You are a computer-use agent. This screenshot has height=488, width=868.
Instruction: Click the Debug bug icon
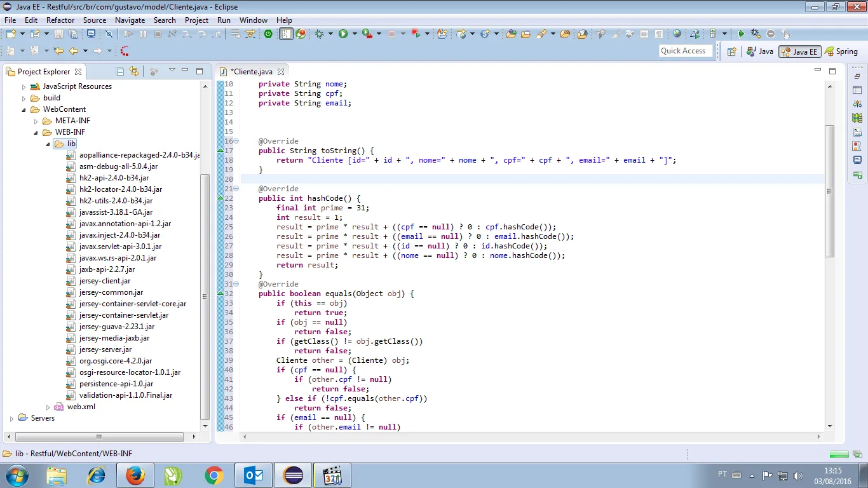(x=319, y=34)
